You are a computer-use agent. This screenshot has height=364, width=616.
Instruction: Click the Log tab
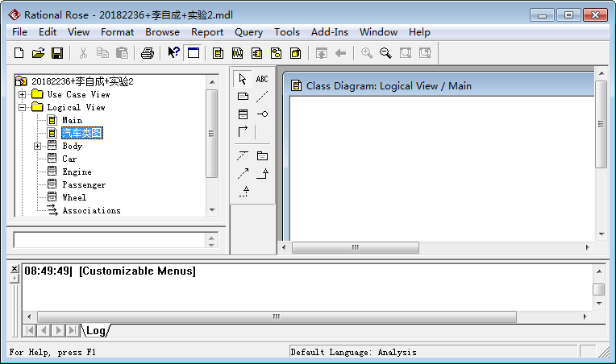point(96,331)
